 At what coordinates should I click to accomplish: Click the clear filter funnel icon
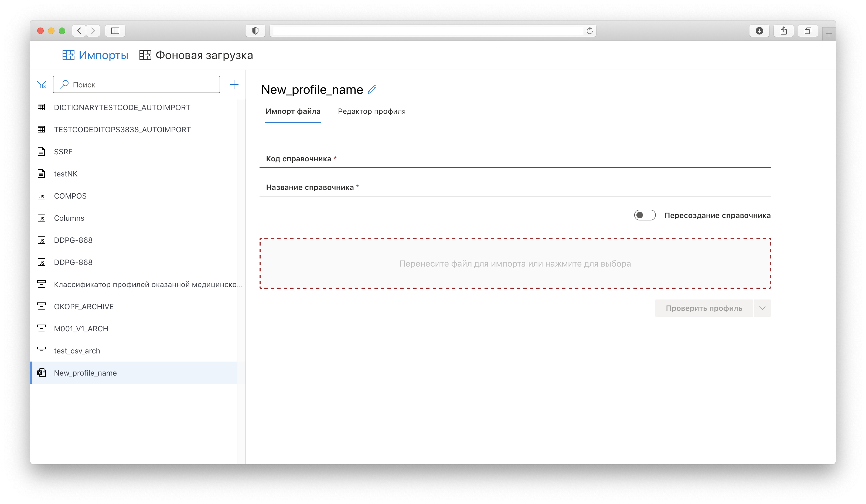pyautogui.click(x=42, y=84)
